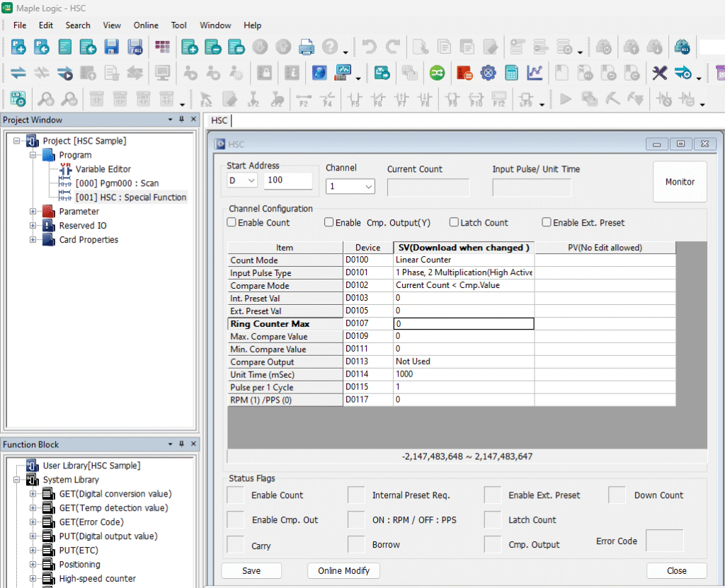Screen dimensions: 725x588
Task: Click the blue gear wheel icon
Action: click(488, 73)
